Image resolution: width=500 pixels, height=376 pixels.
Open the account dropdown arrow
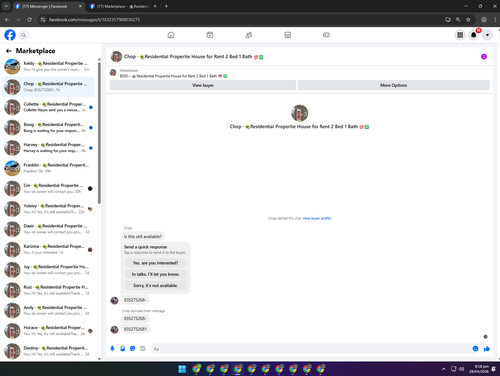coord(487,35)
